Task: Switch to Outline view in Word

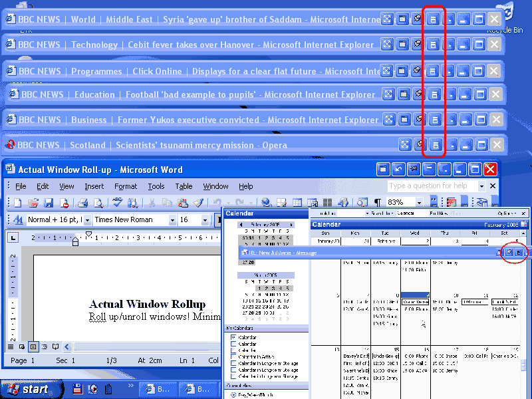Action: [45, 346]
